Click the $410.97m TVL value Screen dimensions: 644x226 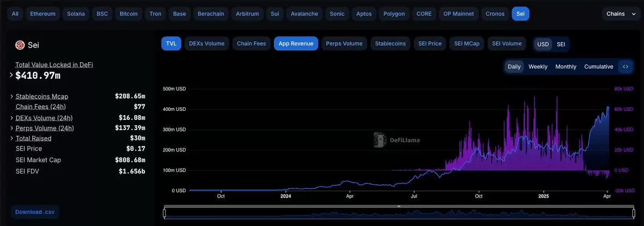[x=38, y=76]
